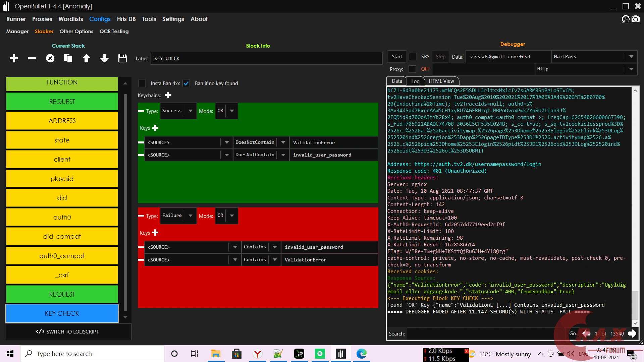
Task: Open the Http proxy type dropdown
Action: click(x=631, y=69)
